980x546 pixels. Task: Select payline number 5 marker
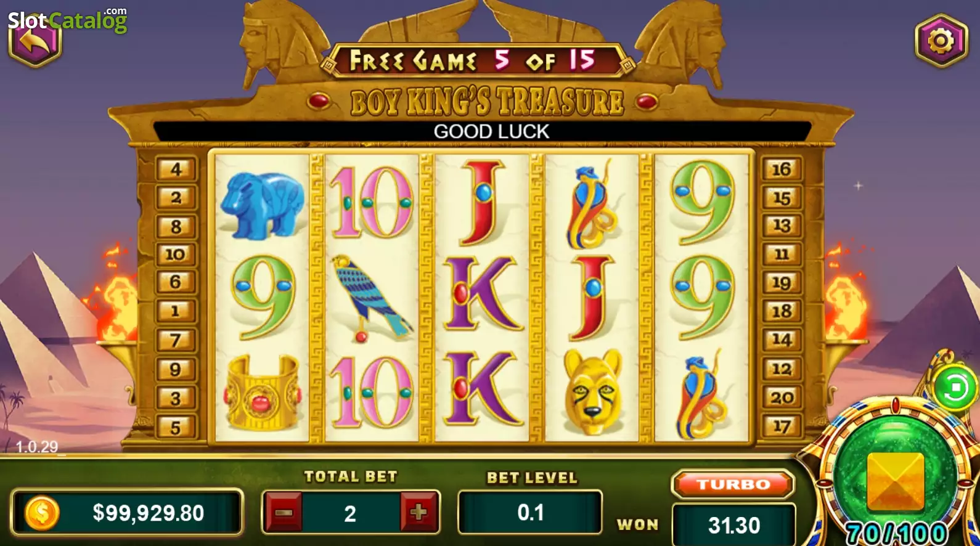tap(176, 427)
